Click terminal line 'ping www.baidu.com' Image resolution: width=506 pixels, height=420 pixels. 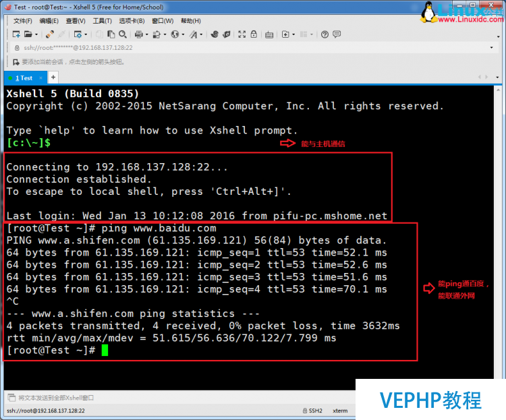pyautogui.click(x=159, y=229)
